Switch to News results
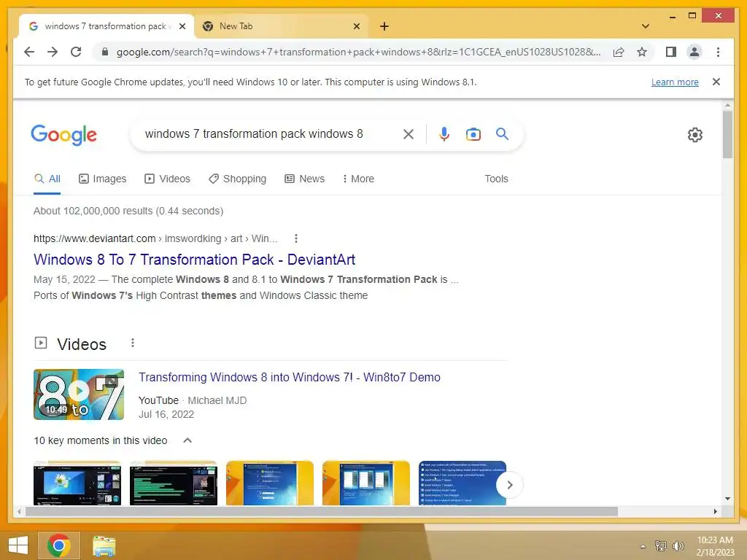Screen dimensions: 747x560 click(x=304, y=179)
